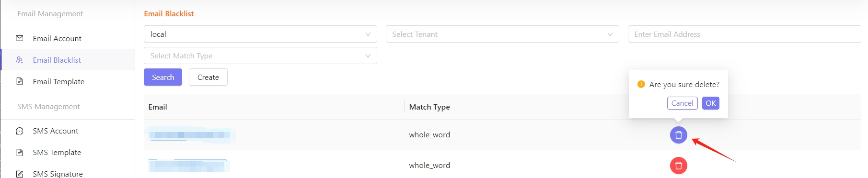Click whole_word in the first table row
Image resolution: width=868 pixels, height=178 pixels.
pyautogui.click(x=429, y=135)
